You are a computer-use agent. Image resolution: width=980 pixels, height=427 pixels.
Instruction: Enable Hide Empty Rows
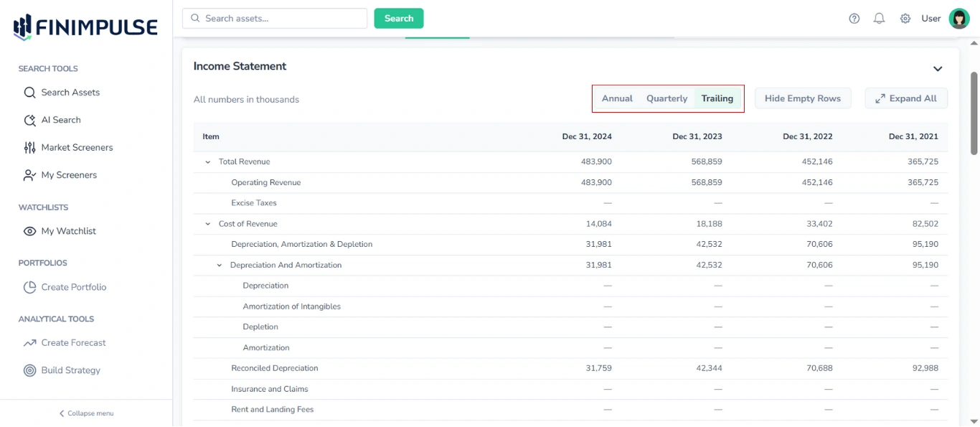point(803,98)
